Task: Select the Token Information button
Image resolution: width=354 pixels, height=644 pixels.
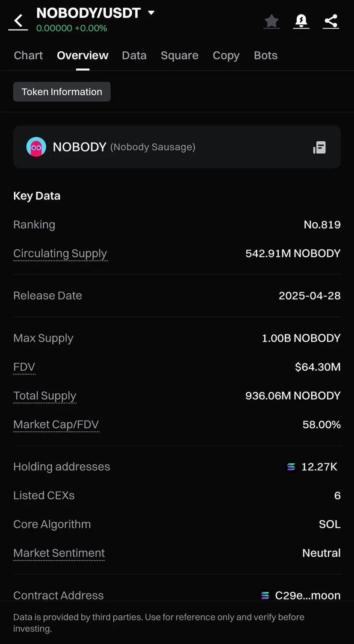Action: coord(62,92)
